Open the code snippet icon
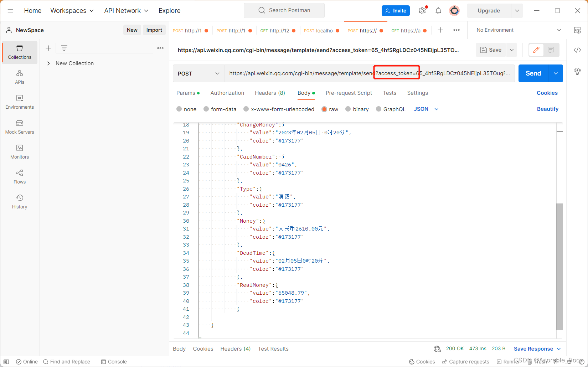The image size is (588, 367). point(577,50)
